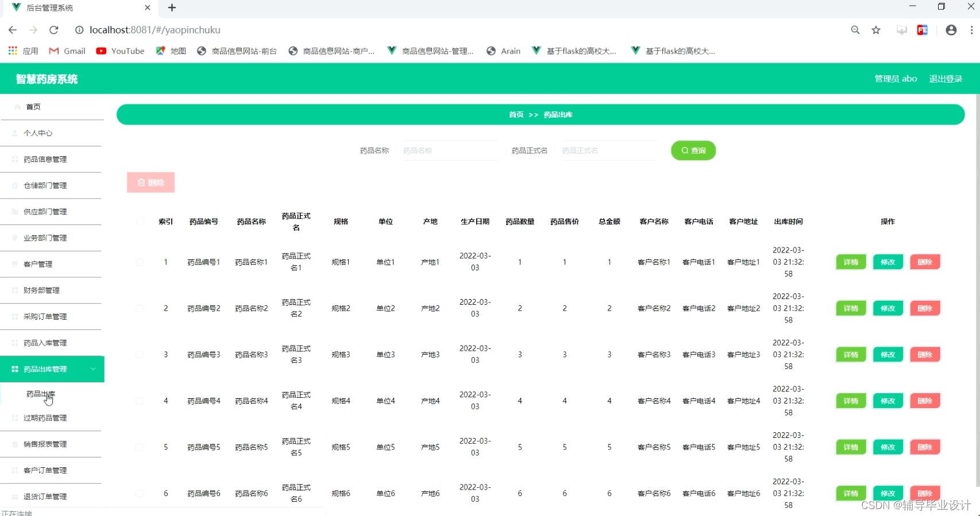Toggle the select-all checkbox in table header
980x516 pixels.
[x=140, y=222]
